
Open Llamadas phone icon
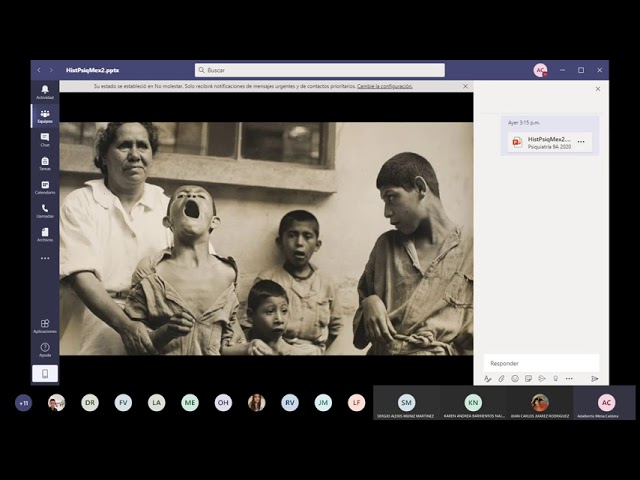pos(44,210)
